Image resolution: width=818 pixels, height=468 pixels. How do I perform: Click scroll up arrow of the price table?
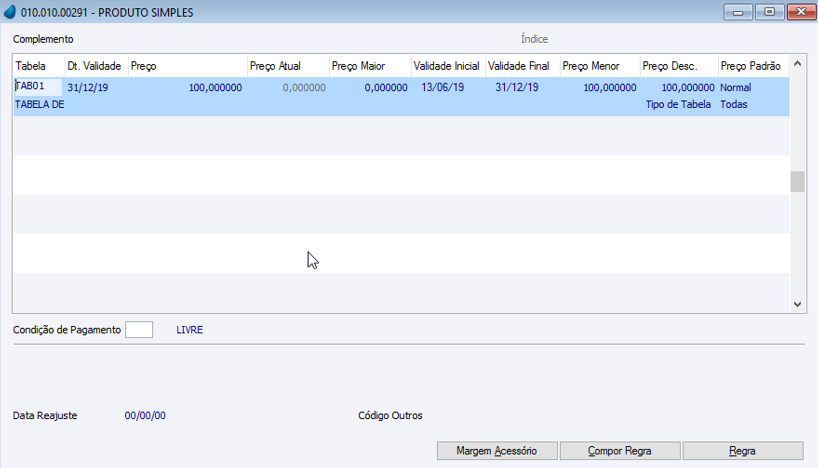(797, 64)
